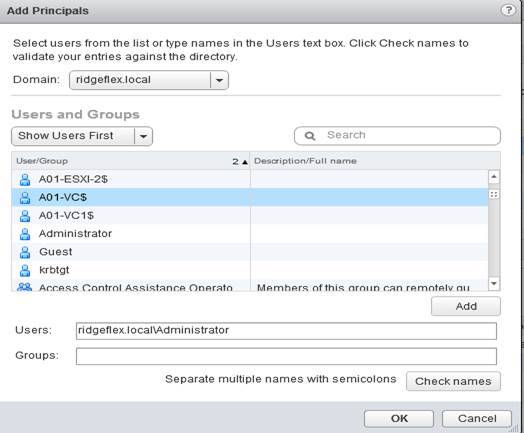
Task: Click the user icon beside Guest
Action: click(25, 252)
